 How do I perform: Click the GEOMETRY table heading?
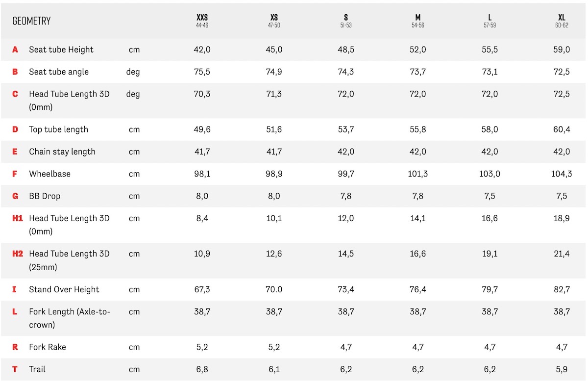(x=31, y=21)
